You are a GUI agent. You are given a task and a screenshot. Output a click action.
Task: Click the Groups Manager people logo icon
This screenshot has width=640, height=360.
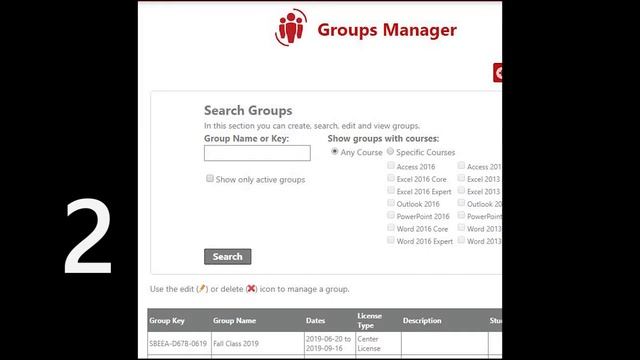pyautogui.click(x=291, y=27)
